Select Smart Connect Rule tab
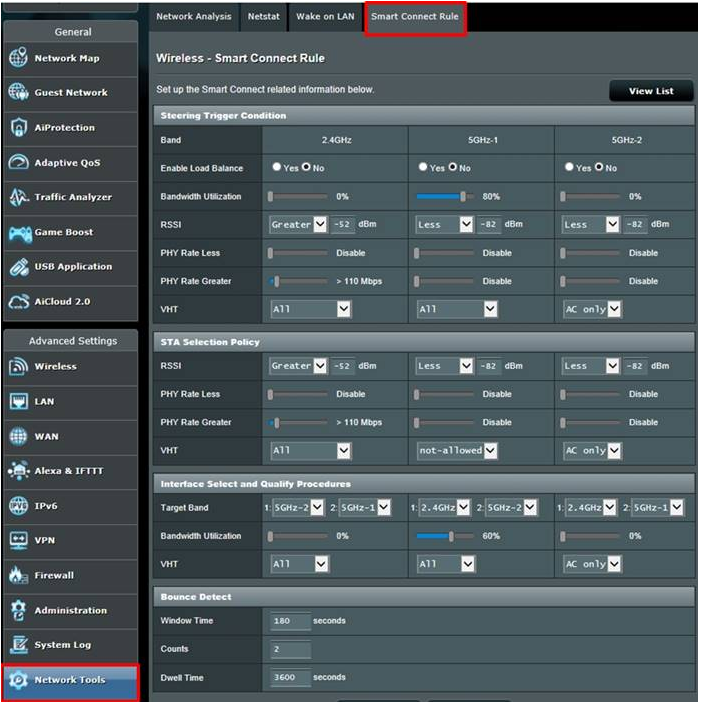This screenshot has height=702, width=705. point(415,17)
